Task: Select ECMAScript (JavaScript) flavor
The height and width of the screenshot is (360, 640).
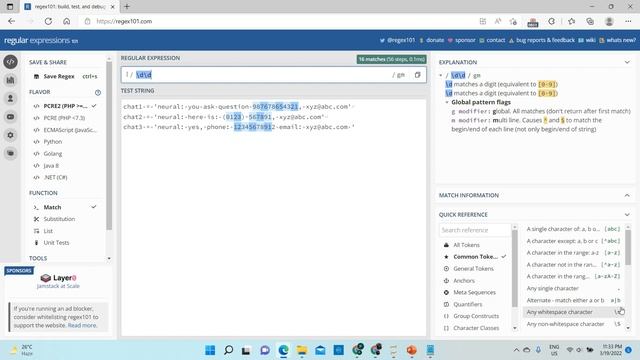Action: (65, 130)
